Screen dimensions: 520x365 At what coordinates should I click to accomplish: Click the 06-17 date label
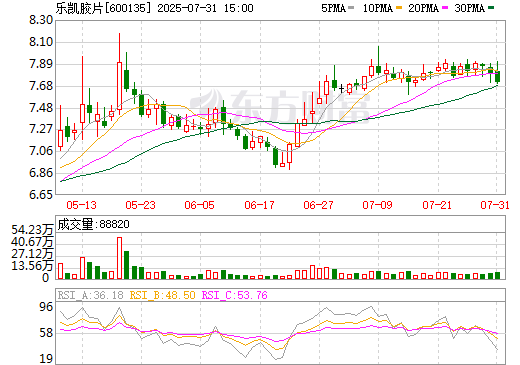point(259,205)
